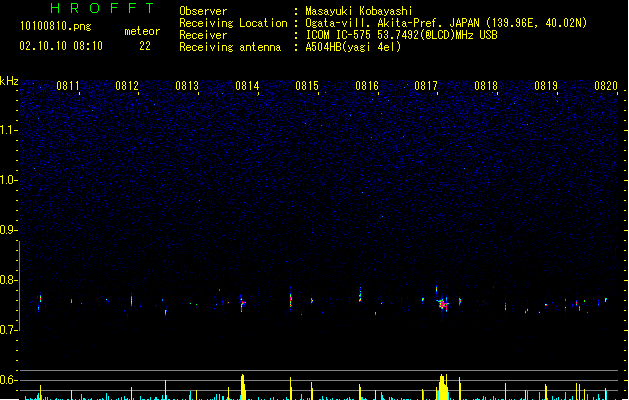The image size is (629, 400).
Task: Click the 0816 time marker
Action: pyautogui.click(x=367, y=86)
